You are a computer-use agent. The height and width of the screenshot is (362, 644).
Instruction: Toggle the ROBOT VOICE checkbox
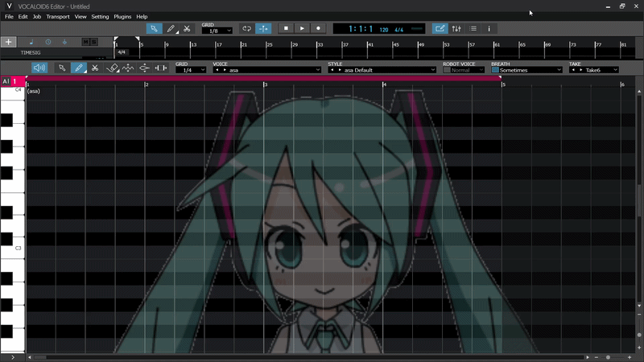[447, 70]
